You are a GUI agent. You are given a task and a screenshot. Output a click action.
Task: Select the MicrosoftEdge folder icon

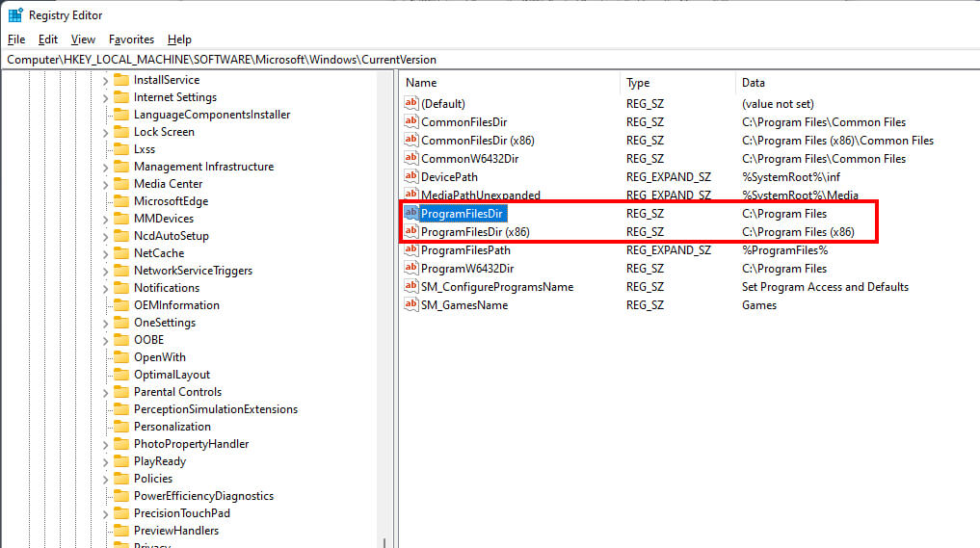(121, 200)
